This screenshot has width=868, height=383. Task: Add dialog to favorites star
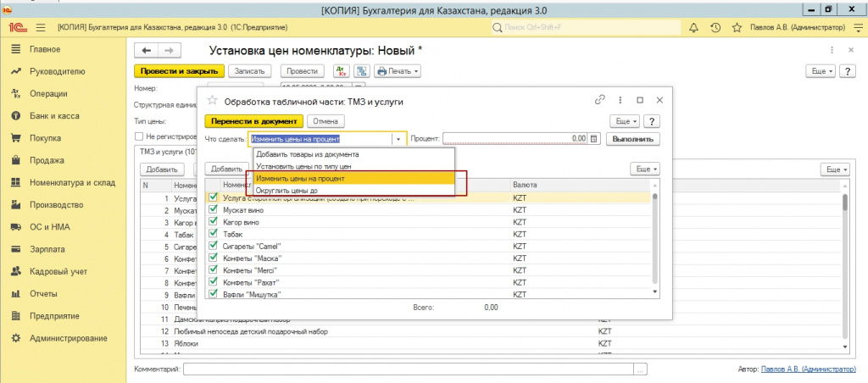click(212, 101)
